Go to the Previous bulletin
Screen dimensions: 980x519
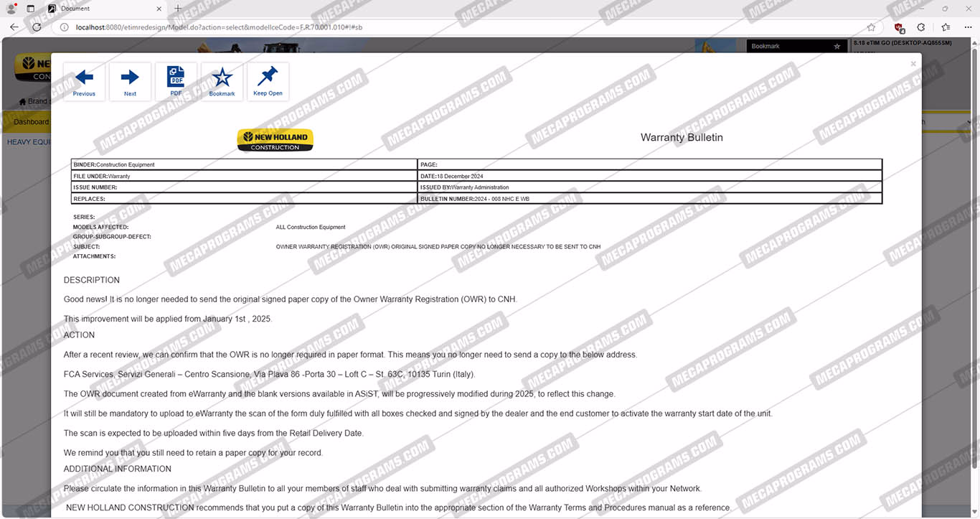tap(84, 82)
